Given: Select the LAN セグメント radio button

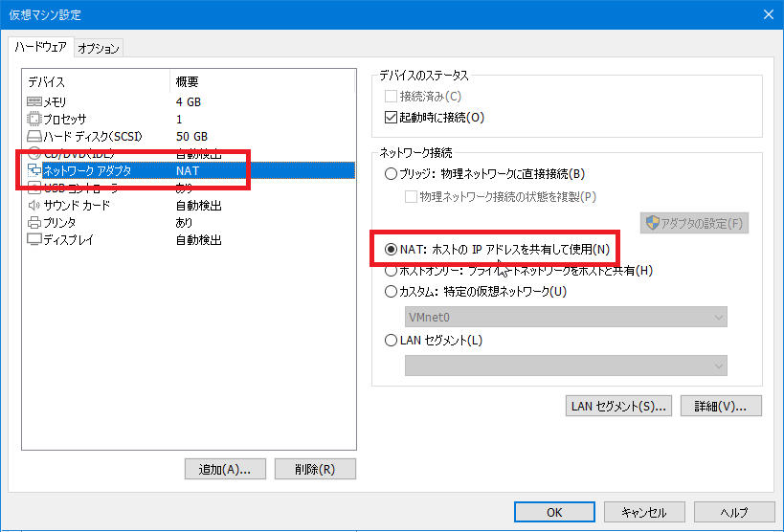Looking at the screenshot, I should 391,340.
